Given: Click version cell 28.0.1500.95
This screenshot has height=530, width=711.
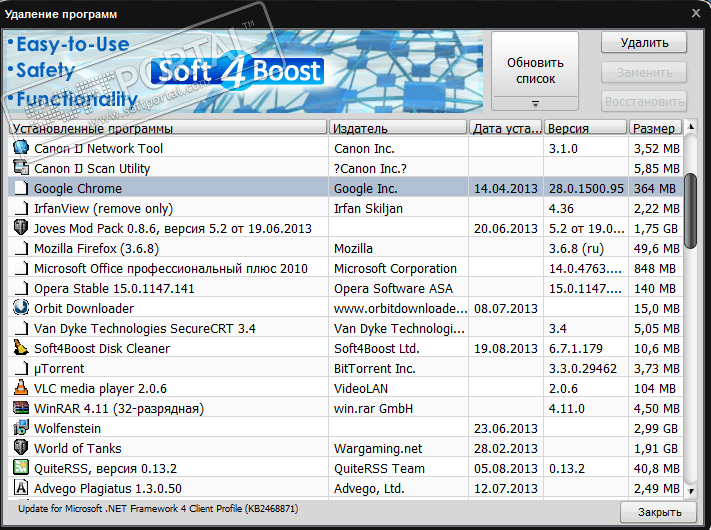Looking at the screenshot, I should coord(586,188).
